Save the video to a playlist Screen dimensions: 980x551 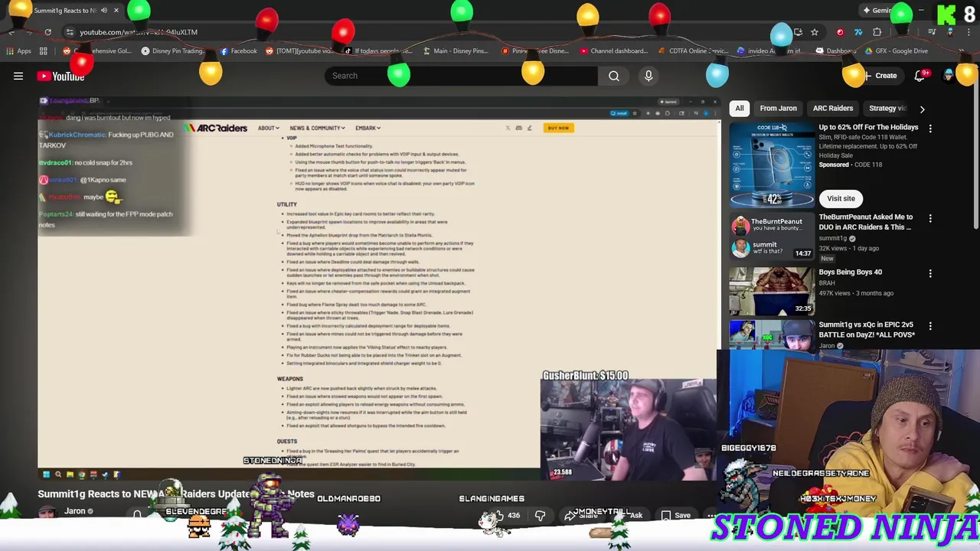coord(675,515)
